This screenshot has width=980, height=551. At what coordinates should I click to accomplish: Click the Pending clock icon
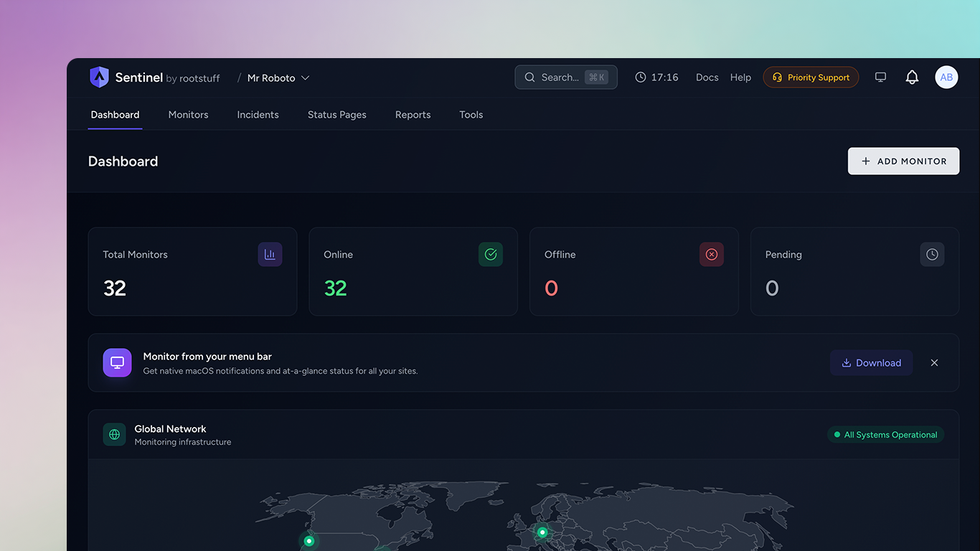[932, 254]
